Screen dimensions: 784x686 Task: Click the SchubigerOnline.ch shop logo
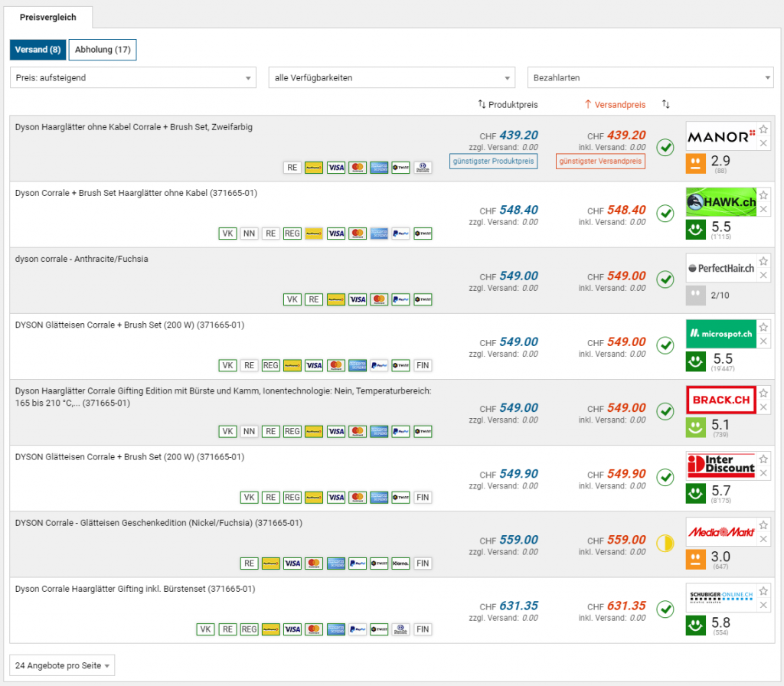720,598
